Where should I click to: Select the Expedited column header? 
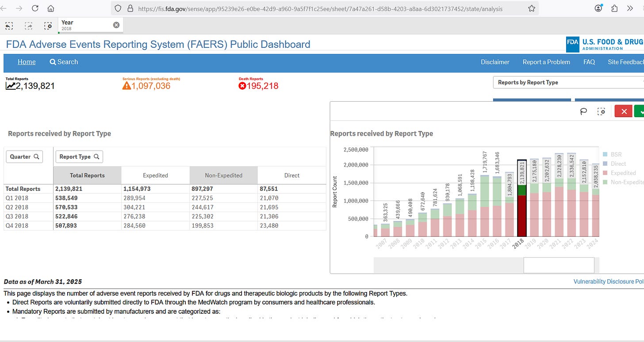[155, 175]
